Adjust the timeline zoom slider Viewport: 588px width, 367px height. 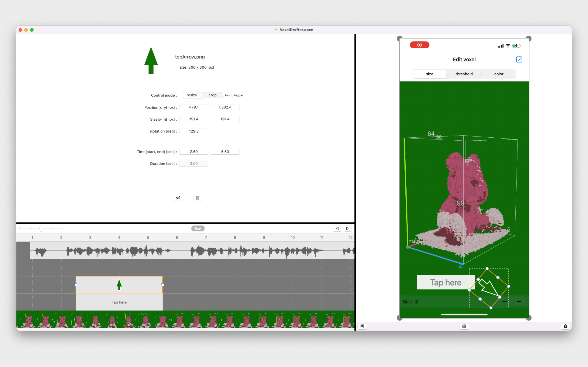pos(41,228)
